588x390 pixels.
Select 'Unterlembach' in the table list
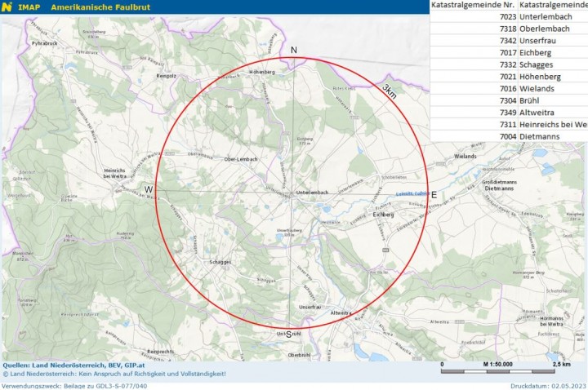(546, 17)
